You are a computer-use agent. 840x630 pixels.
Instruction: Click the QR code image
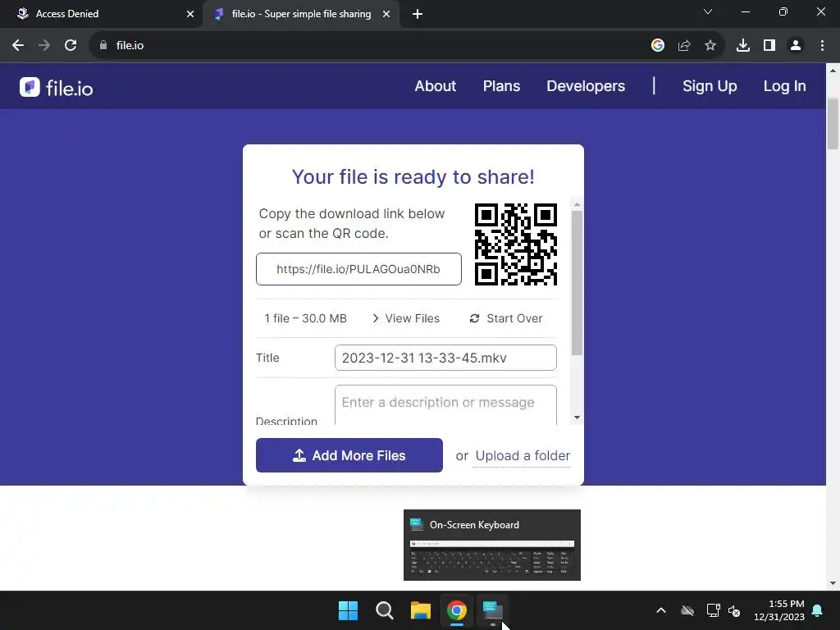click(x=515, y=244)
